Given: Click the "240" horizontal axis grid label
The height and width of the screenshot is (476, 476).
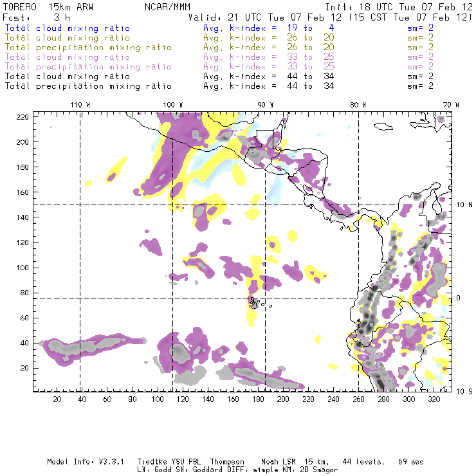Looking at the screenshot, I should pos(333,399).
